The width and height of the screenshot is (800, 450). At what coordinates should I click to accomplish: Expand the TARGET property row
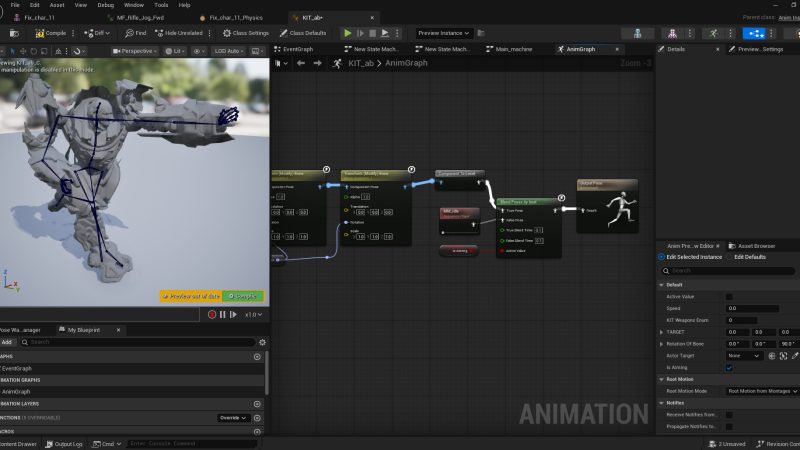point(661,331)
